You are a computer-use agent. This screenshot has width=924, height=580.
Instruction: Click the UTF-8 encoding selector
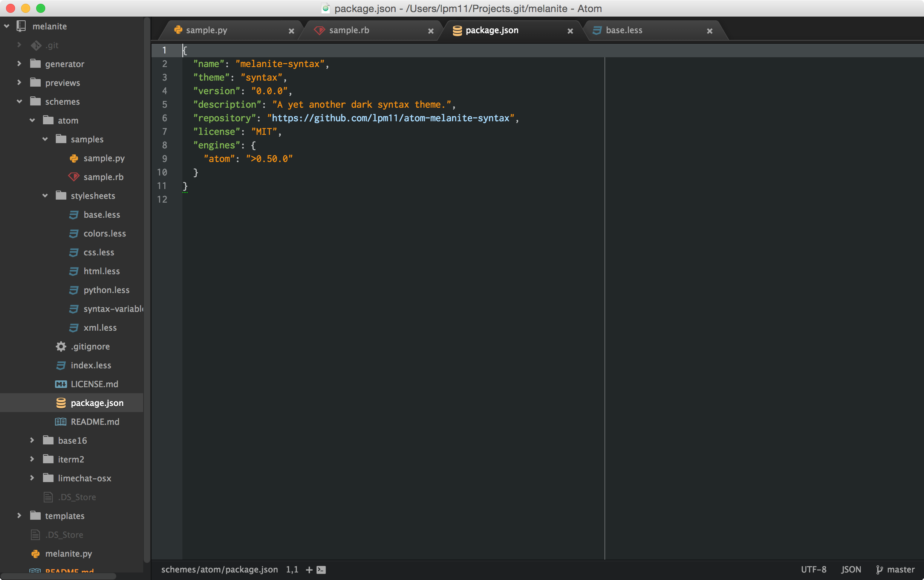[x=813, y=569]
